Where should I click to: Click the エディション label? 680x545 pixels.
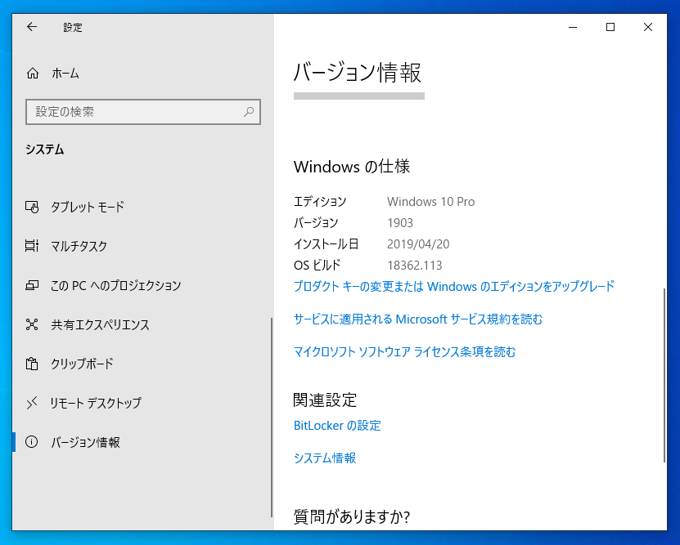point(320,202)
